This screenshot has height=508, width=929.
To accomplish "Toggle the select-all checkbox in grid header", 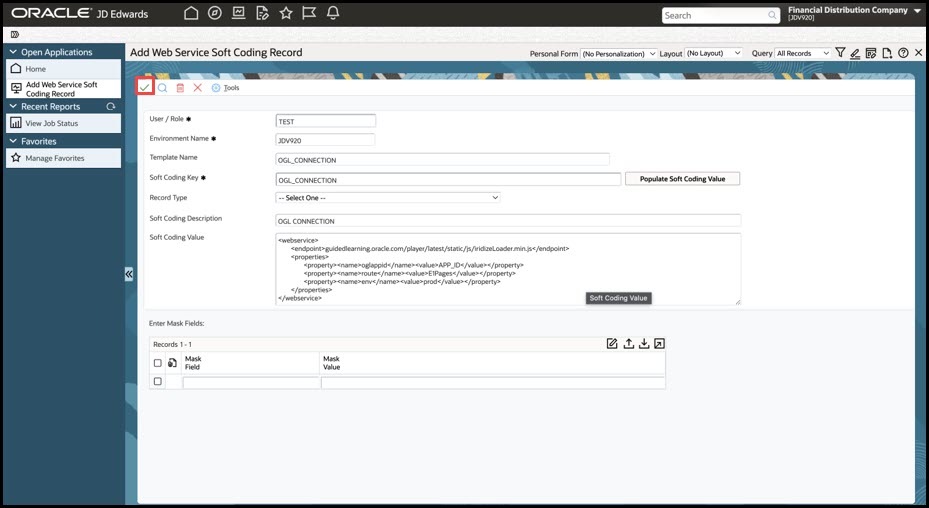I will [x=158, y=363].
